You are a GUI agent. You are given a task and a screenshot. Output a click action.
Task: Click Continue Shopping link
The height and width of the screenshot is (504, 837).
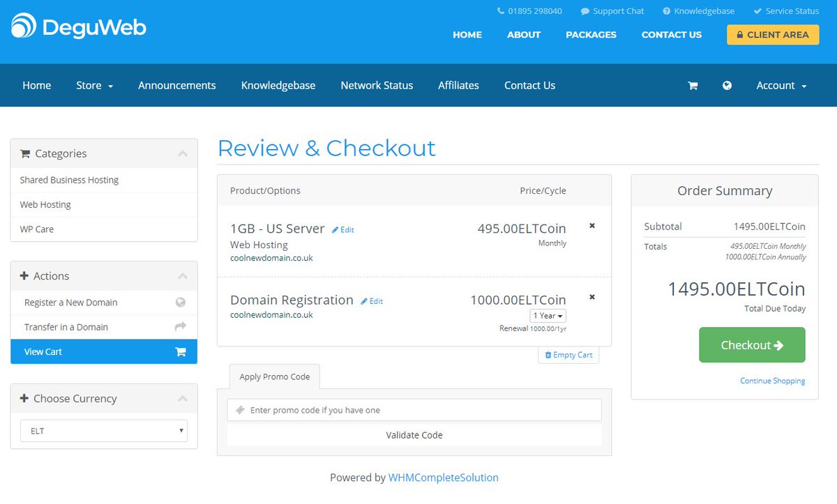pyautogui.click(x=773, y=381)
